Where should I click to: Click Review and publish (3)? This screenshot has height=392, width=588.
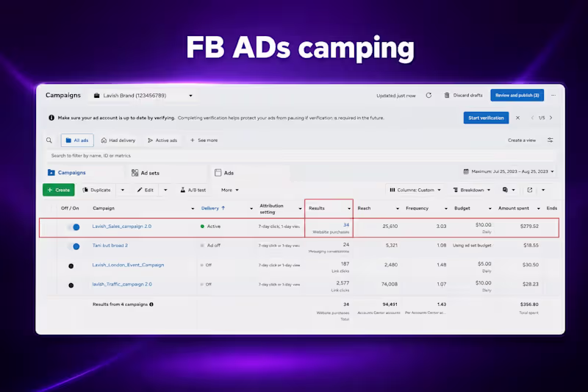click(517, 96)
